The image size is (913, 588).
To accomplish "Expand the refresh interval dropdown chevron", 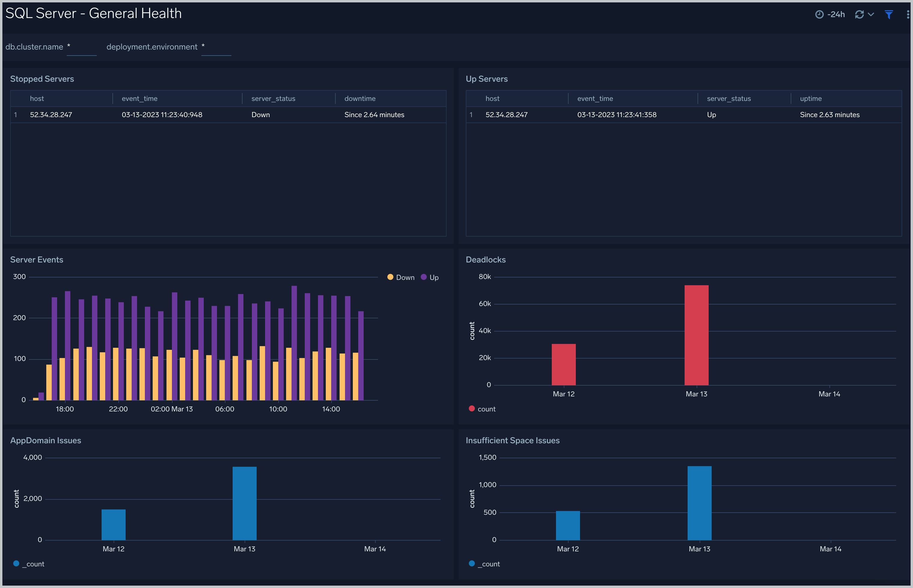I will coord(871,14).
